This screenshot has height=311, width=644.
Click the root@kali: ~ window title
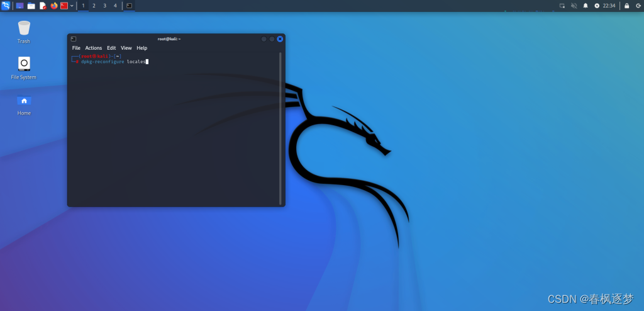(x=169, y=39)
